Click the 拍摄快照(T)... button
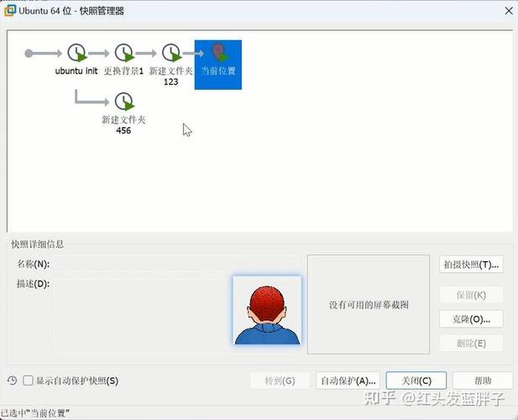 point(471,265)
